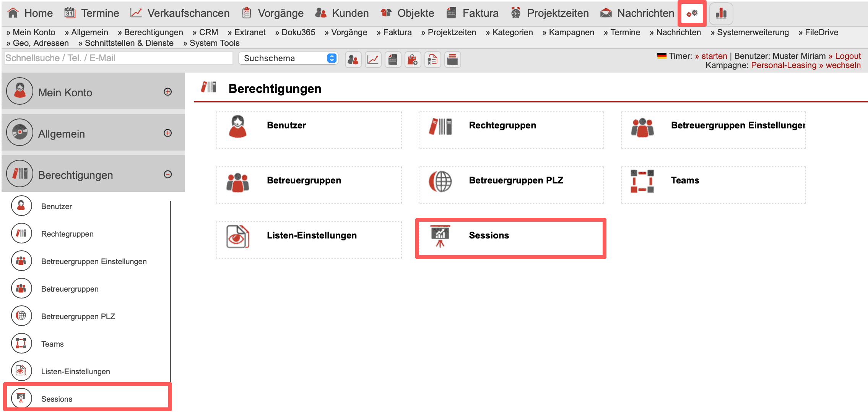Open the Kunden menu in top navigation
Image resolution: width=868 pixels, height=412 pixels.
click(342, 13)
